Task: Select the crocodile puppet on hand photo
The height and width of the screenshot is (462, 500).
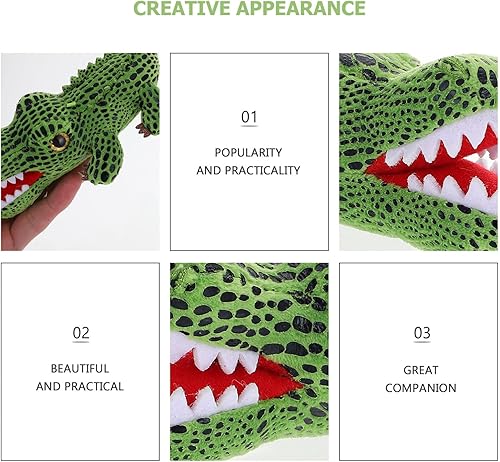Action: (x=80, y=152)
